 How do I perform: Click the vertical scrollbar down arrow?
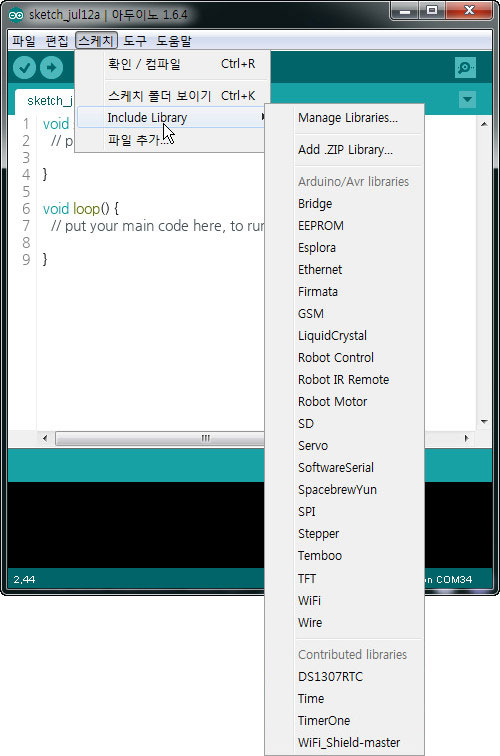coord(484,422)
